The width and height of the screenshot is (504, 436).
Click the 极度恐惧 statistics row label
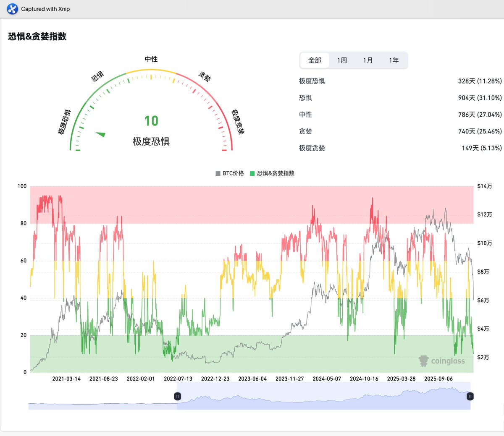click(312, 81)
